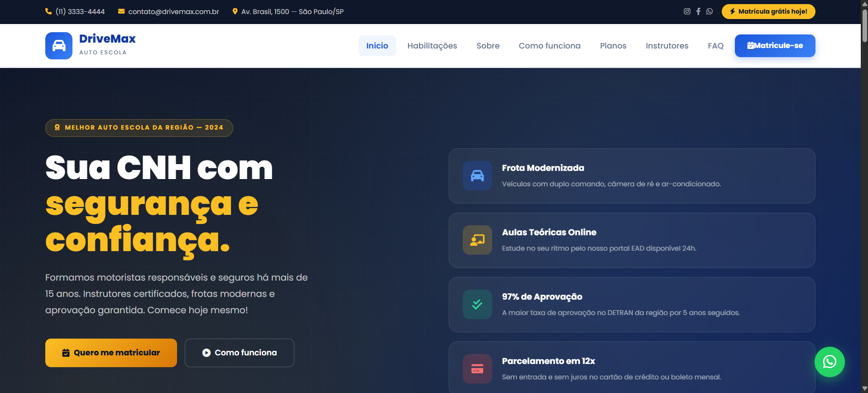Image resolution: width=868 pixels, height=393 pixels.
Task: Click the phone number (11) 3333-4444
Action: point(80,11)
